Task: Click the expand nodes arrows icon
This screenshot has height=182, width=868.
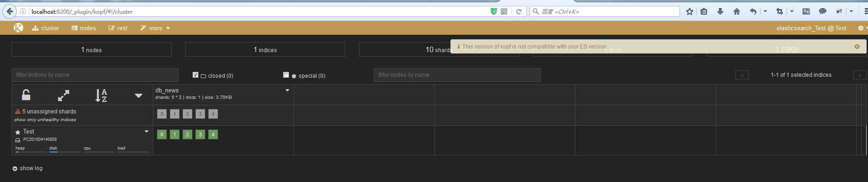Action: tap(64, 95)
